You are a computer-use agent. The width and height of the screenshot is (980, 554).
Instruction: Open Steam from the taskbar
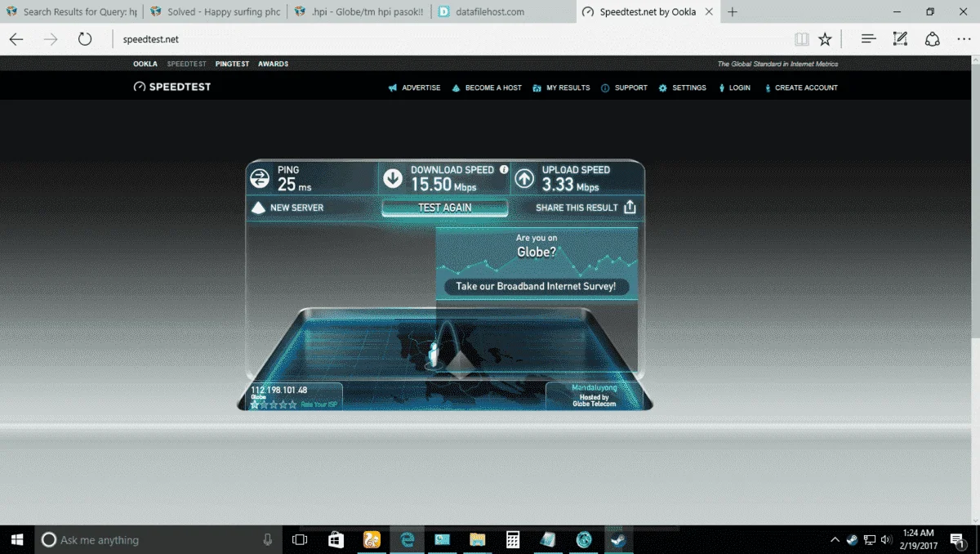618,539
